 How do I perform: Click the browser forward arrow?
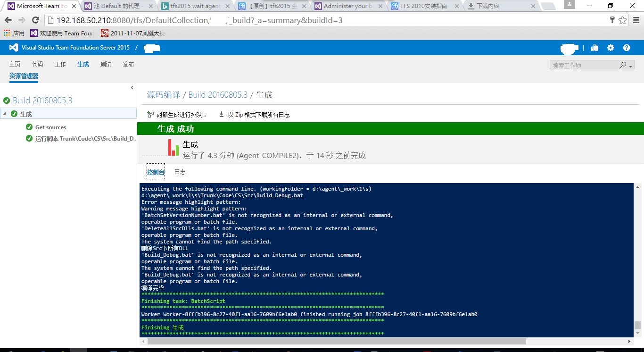click(x=22, y=20)
